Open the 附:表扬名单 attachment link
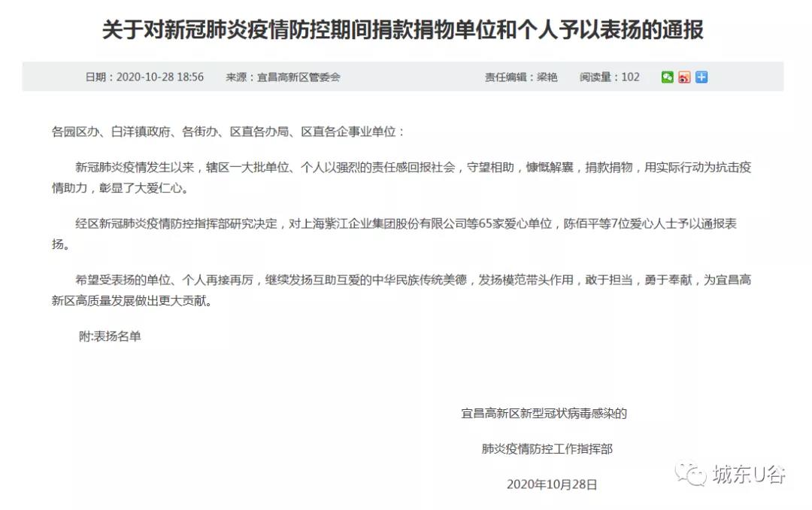The width and height of the screenshot is (812, 510). tap(110, 336)
